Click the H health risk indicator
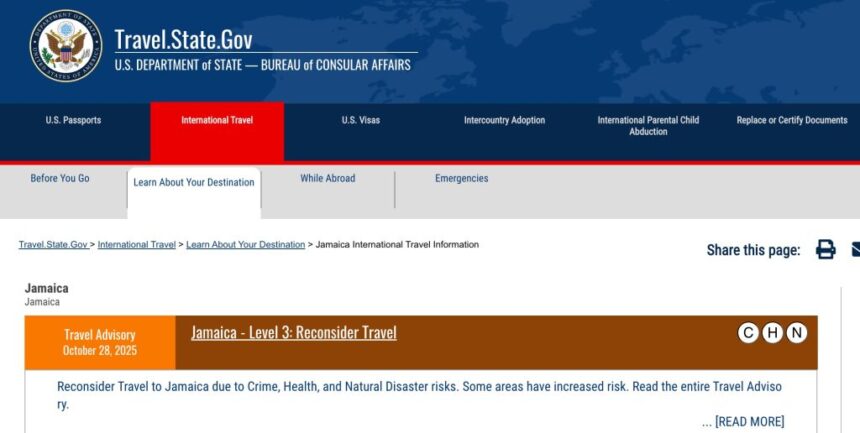The image size is (860, 433). [772, 333]
